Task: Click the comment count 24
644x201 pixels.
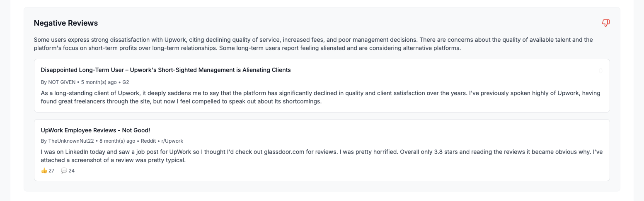Action: [x=71, y=170]
